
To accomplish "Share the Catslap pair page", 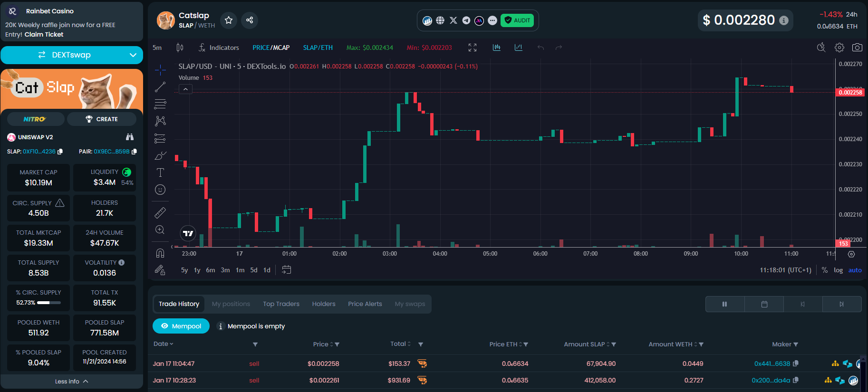I will pos(250,20).
